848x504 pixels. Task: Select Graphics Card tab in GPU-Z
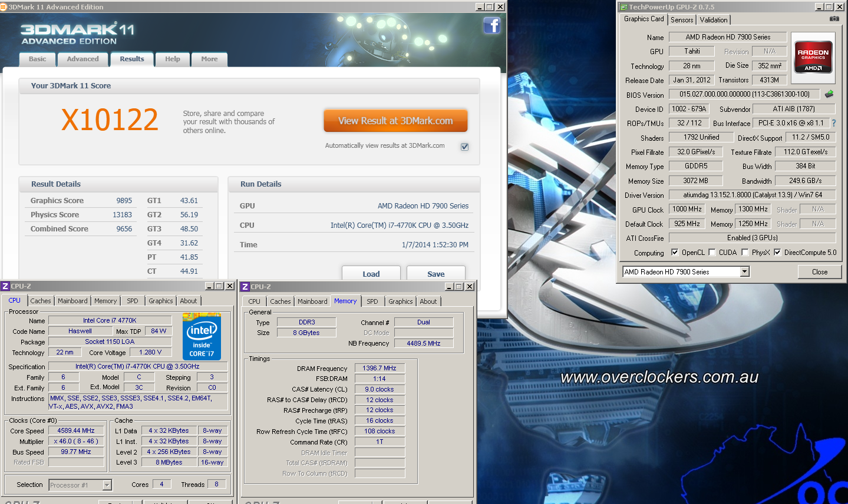(x=644, y=19)
